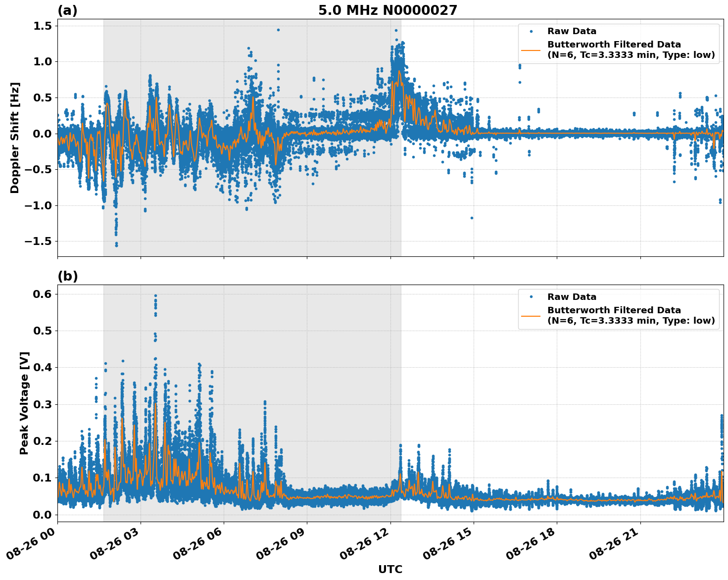This screenshot has width=728, height=580.
Task: Select "Butterworth Filtered Data" in panel (a) legend
Action: tap(614, 45)
